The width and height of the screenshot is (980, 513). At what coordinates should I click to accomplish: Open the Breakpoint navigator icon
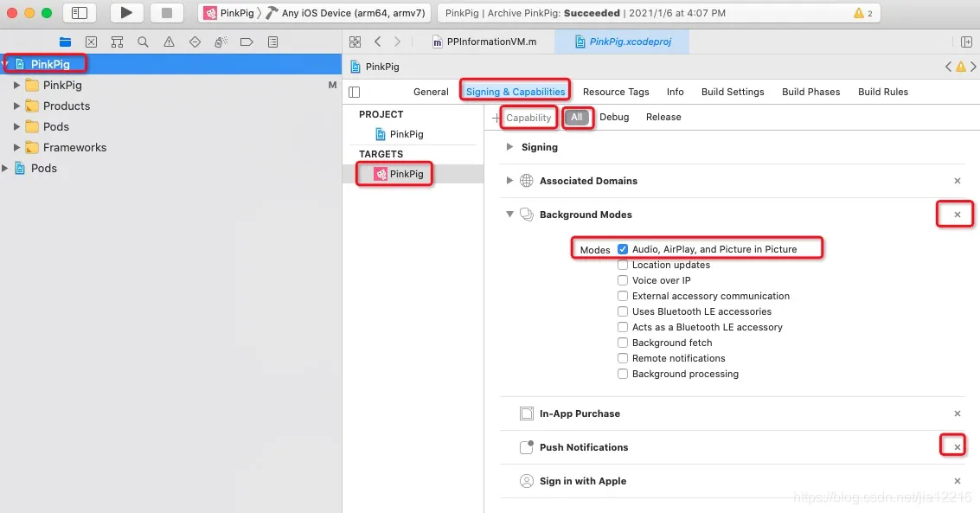click(247, 42)
